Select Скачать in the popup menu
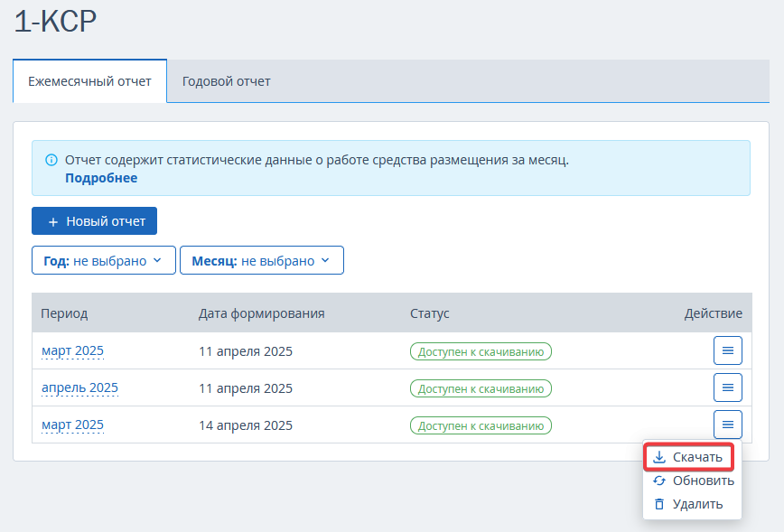Viewport: 784px width, 532px height. 689,457
